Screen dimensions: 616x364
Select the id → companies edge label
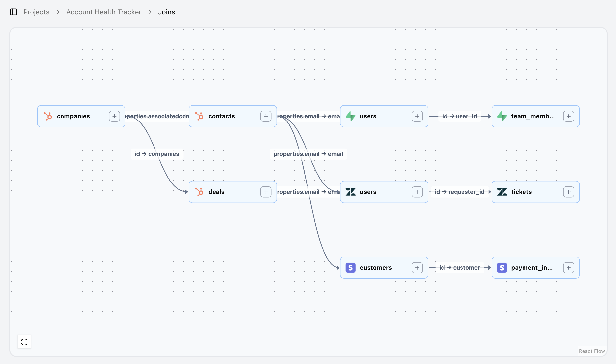[x=157, y=154]
